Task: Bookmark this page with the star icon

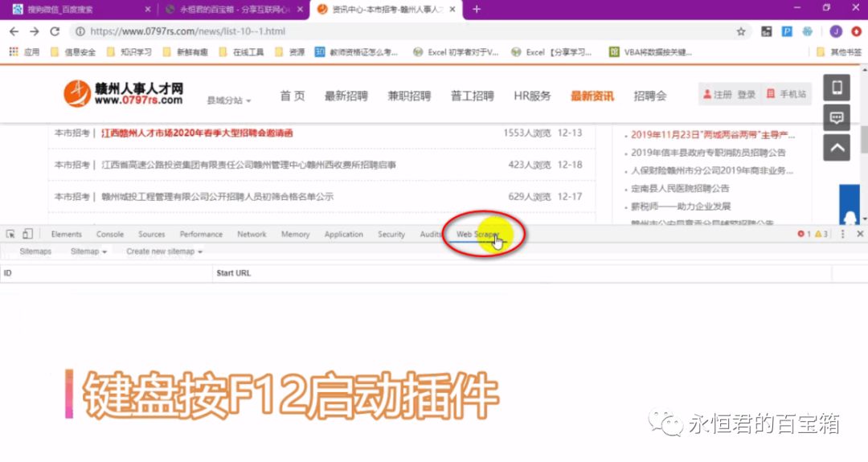Action: pyautogui.click(x=741, y=31)
